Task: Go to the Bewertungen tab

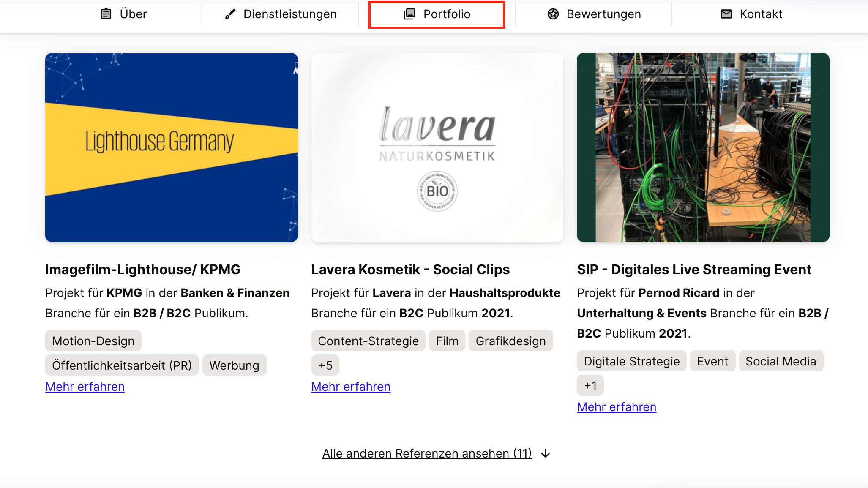Action: coord(594,14)
